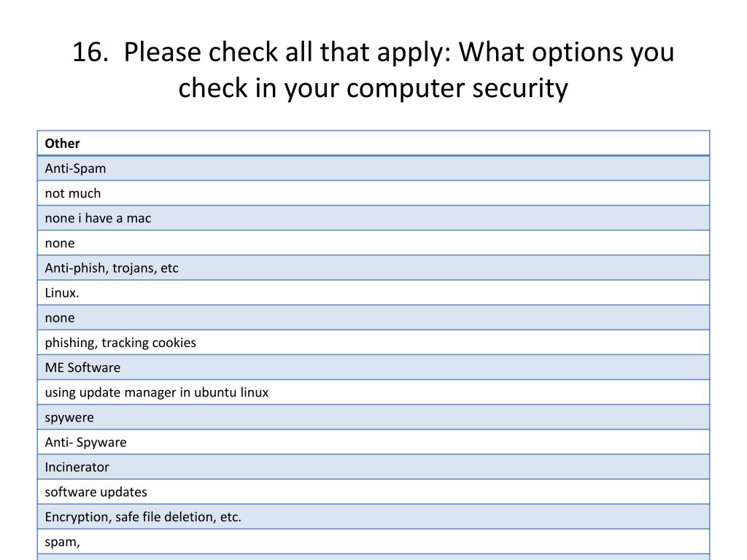Click the 'Linux.' table row

[373, 292]
